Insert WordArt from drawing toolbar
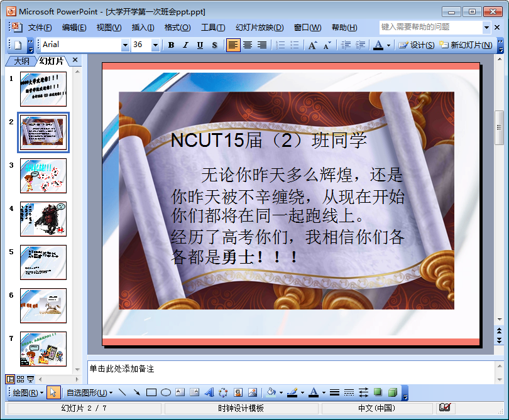The width and height of the screenshot is (509, 420). click(x=209, y=393)
